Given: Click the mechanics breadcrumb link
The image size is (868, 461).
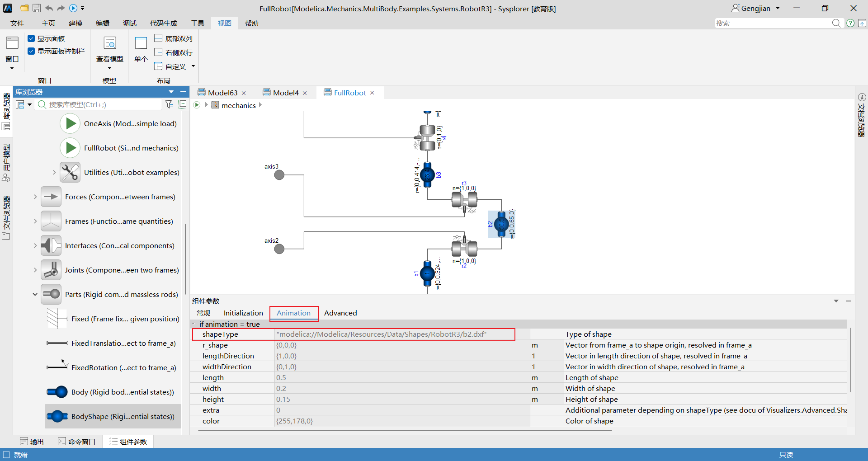Looking at the screenshot, I should [x=239, y=105].
